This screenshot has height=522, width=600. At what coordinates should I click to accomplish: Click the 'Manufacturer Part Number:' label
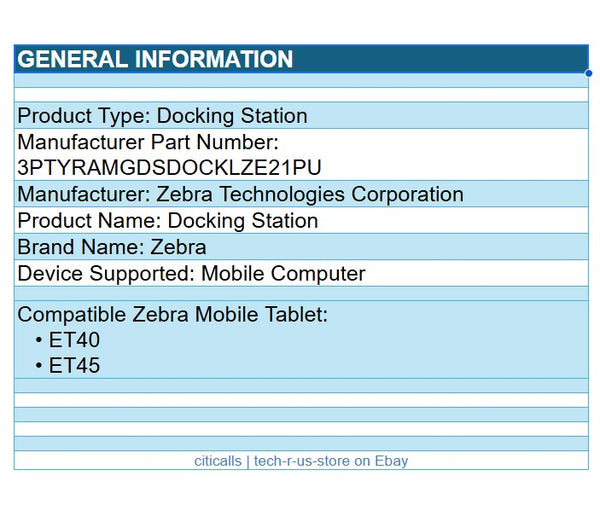(147, 143)
